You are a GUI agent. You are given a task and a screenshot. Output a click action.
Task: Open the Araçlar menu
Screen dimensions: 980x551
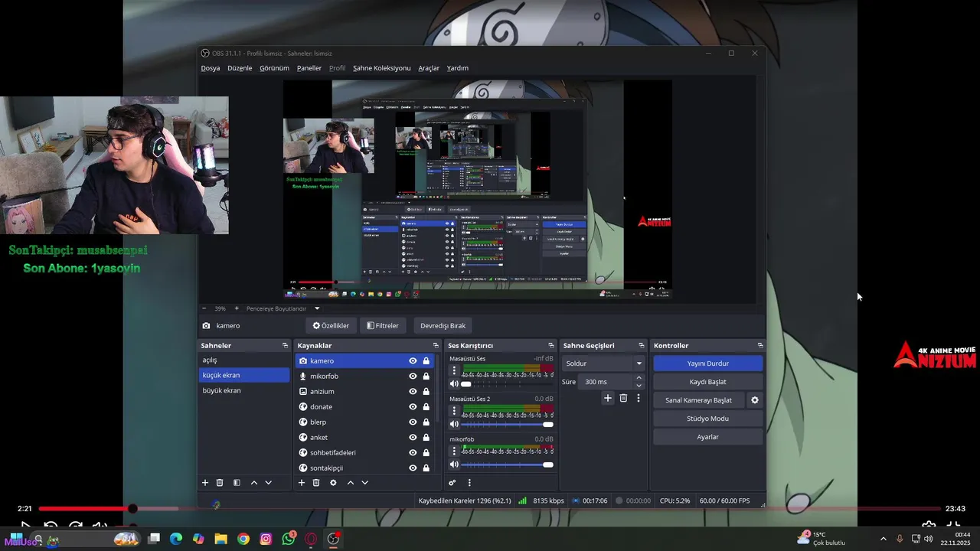429,68
